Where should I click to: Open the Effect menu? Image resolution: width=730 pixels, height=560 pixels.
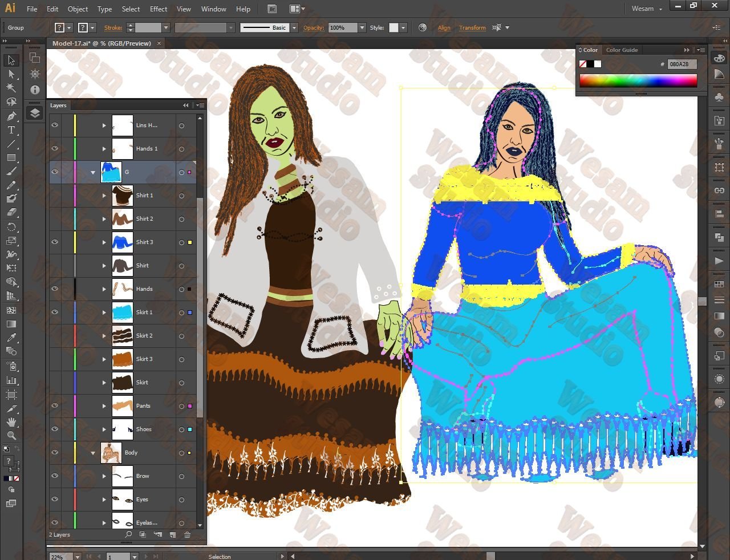pyautogui.click(x=159, y=9)
